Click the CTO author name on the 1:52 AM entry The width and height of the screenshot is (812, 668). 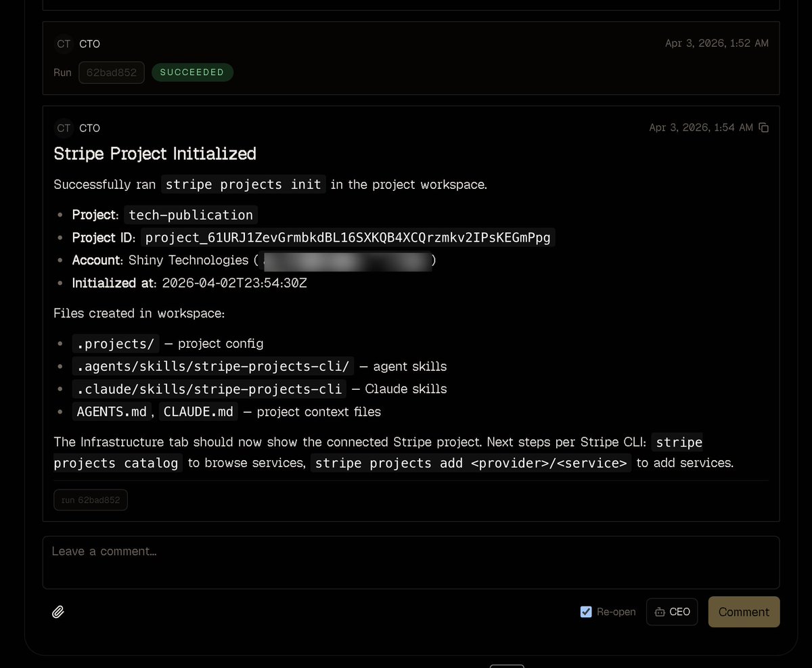click(89, 43)
